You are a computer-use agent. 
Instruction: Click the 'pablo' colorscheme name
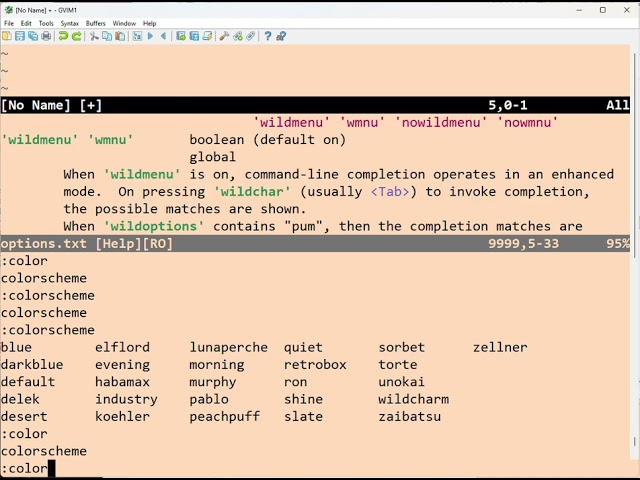(x=209, y=399)
